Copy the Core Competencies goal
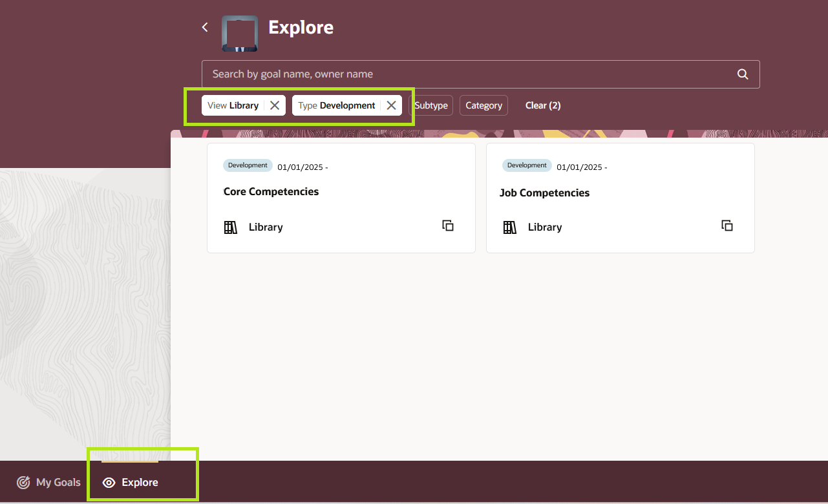Viewport: 828px width, 504px height. [448, 226]
